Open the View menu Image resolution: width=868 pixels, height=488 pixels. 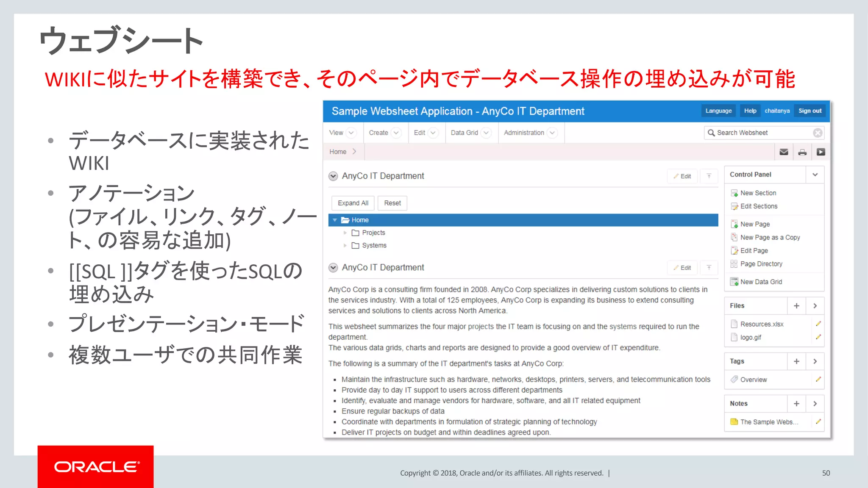click(x=342, y=133)
